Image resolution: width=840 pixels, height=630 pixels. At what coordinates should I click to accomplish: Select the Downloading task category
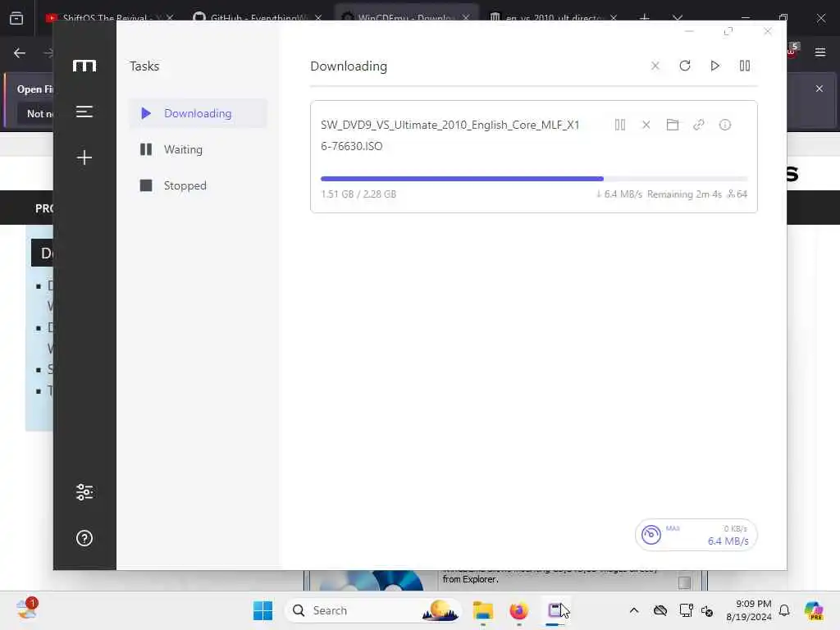click(x=198, y=113)
